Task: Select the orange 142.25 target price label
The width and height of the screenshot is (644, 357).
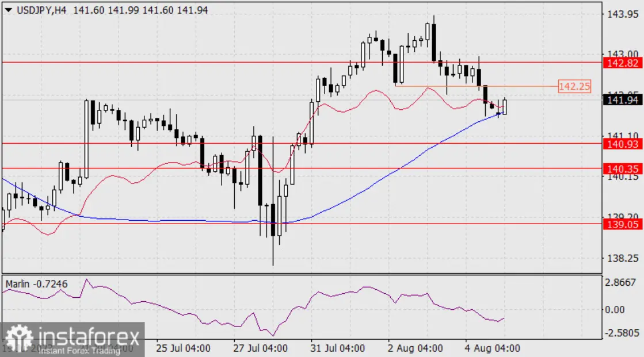Action: click(575, 86)
